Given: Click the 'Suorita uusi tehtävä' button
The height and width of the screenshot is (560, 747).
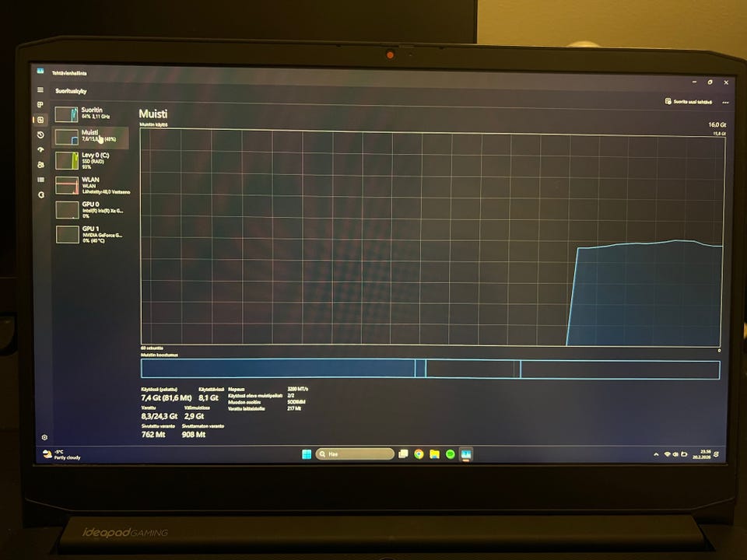Looking at the screenshot, I should (689, 101).
